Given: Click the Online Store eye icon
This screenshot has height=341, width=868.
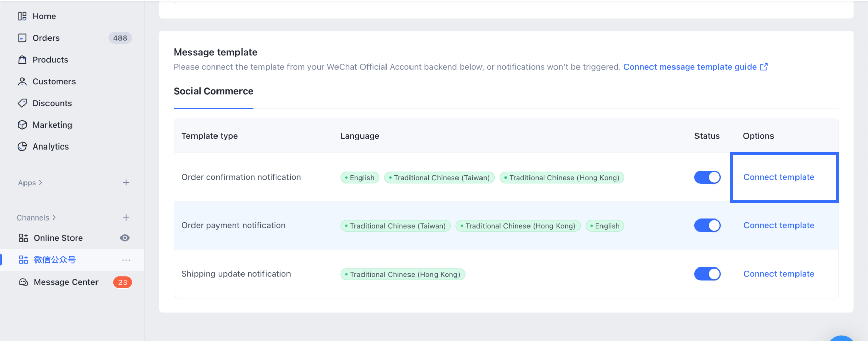Looking at the screenshot, I should point(125,238).
